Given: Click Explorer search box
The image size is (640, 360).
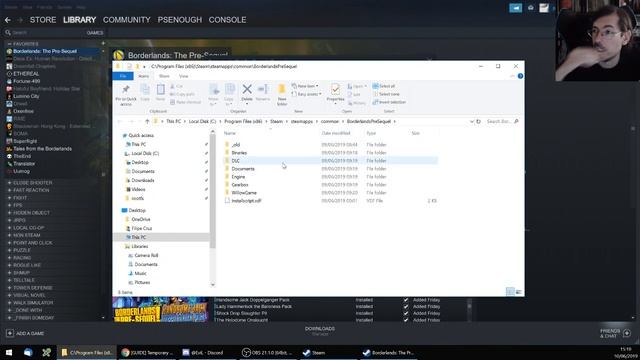Looking at the screenshot, I should point(502,121).
